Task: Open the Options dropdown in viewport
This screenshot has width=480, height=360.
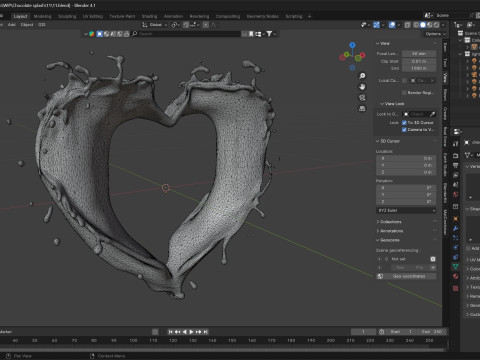Action: pyautogui.click(x=435, y=34)
